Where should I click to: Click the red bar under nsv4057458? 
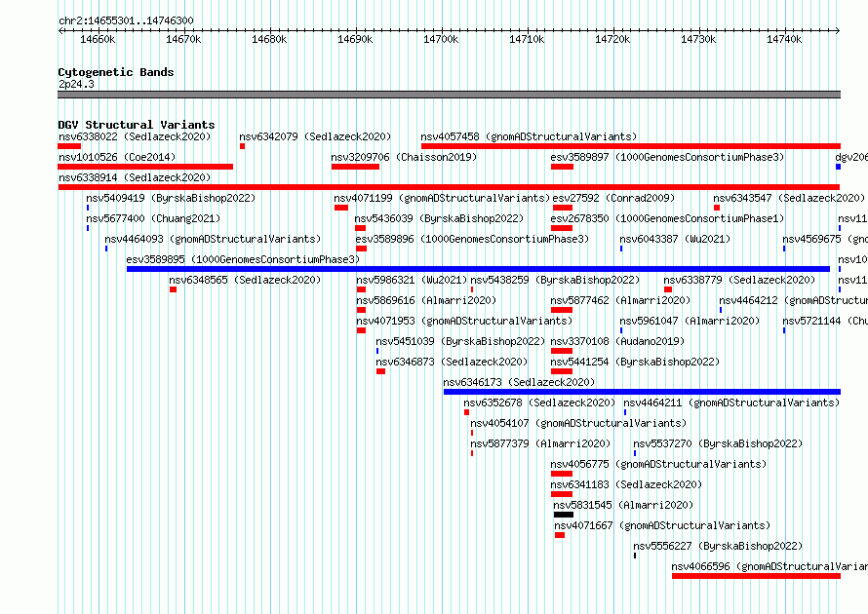[630, 146]
